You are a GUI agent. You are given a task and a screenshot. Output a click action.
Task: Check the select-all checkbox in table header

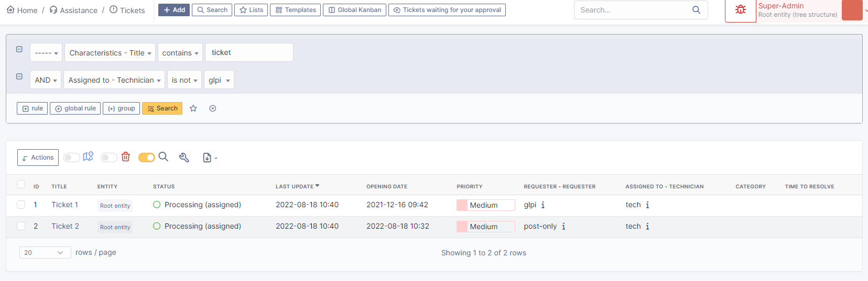tap(21, 184)
